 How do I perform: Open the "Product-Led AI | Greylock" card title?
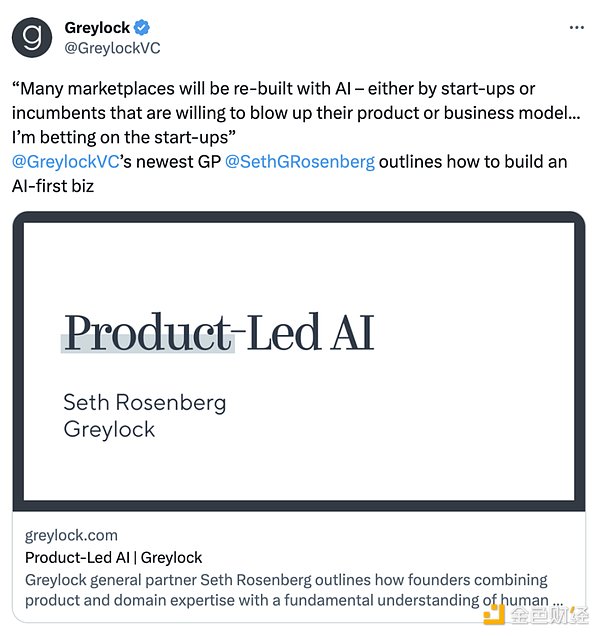(x=113, y=557)
